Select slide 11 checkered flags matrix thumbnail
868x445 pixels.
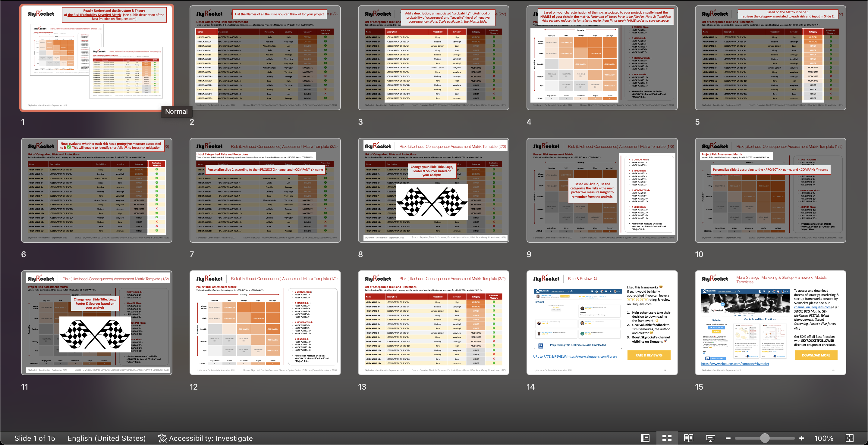tap(97, 322)
